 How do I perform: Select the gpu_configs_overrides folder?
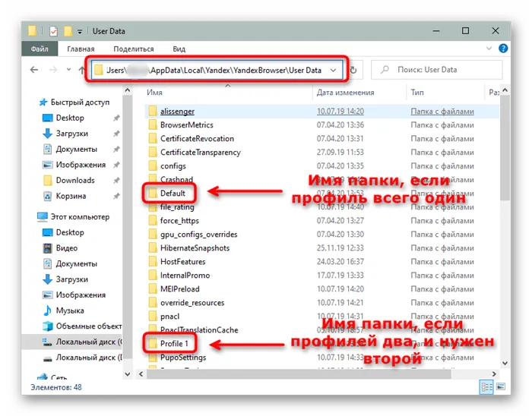click(199, 235)
